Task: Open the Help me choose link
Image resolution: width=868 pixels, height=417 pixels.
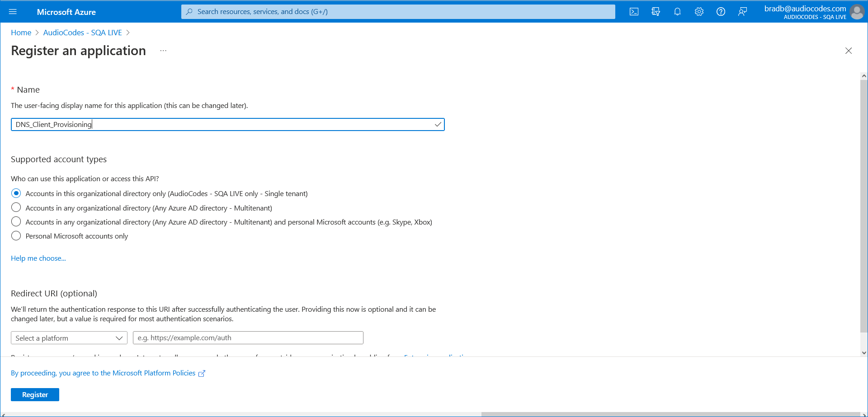Action: pyautogui.click(x=38, y=258)
